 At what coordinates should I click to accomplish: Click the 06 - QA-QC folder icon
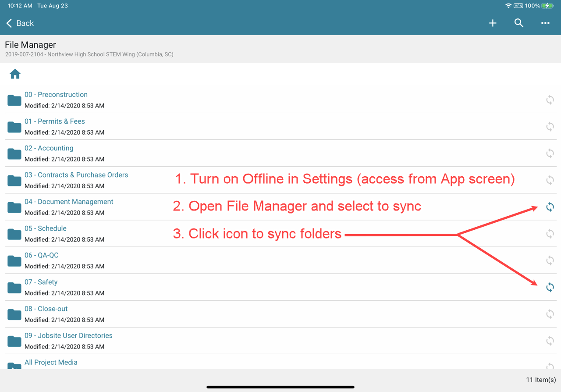coord(14,261)
